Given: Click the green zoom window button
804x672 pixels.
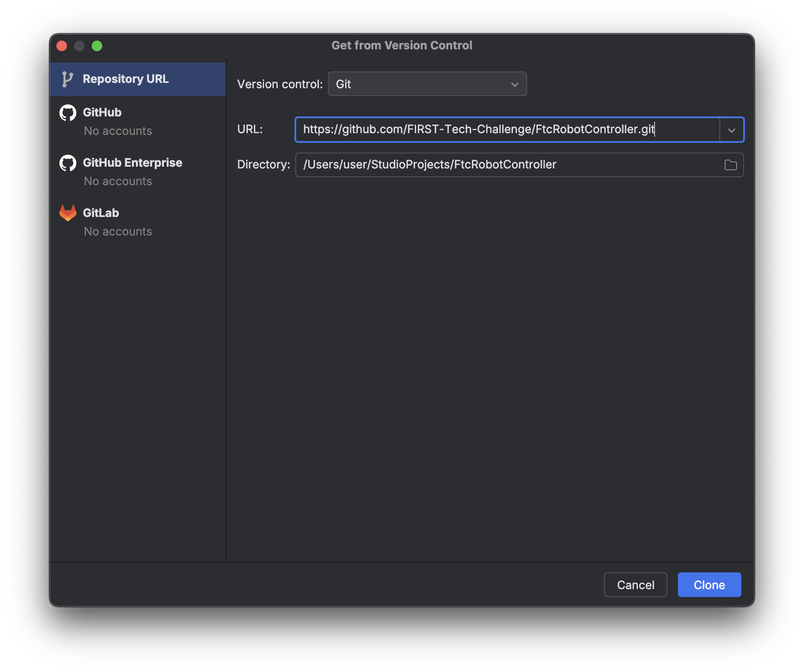Looking at the screenshot, I should [97, 46].
